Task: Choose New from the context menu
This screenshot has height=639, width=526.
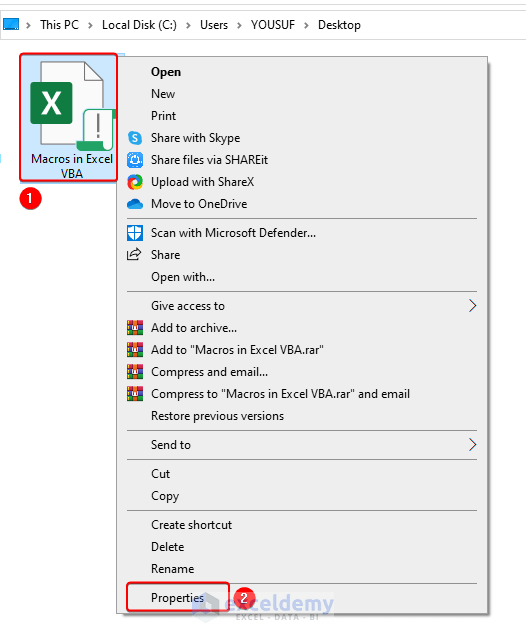Action: click(163, 94)
